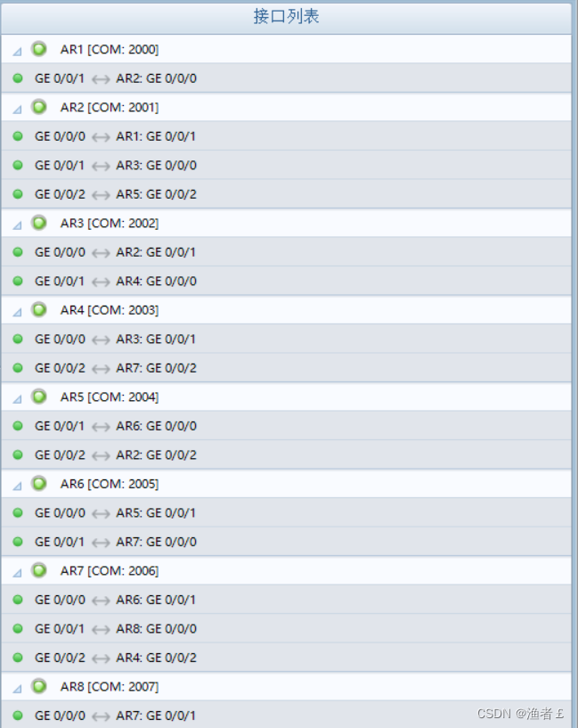Screen dimensions: 578x728
Task: Click green port dot of AR2 GE 0/0/2
Action: click(x=18, y=193)
